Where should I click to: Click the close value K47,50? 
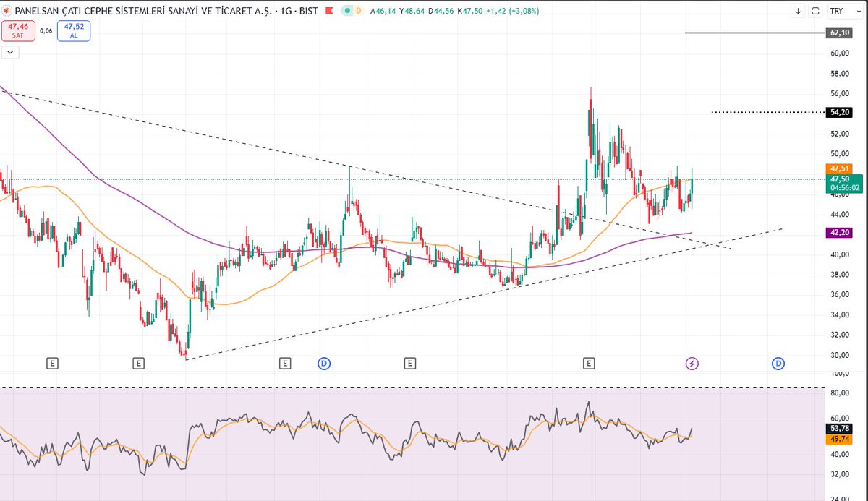[x=469, y=11]
